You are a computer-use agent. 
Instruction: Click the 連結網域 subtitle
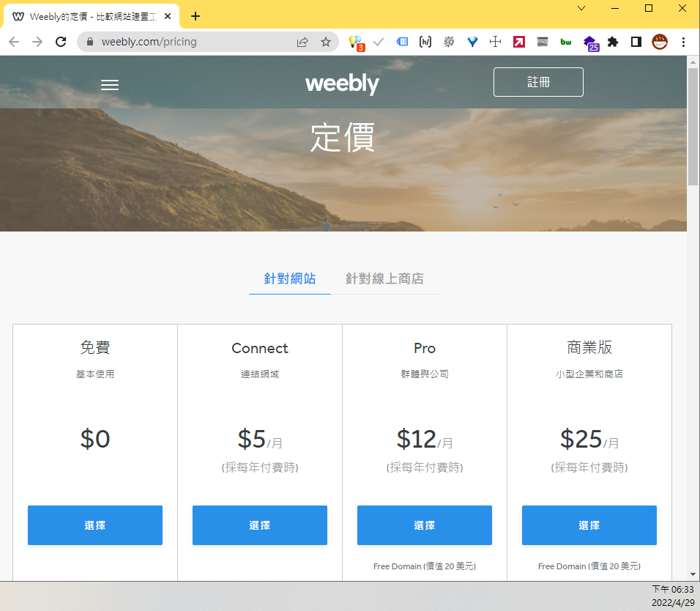tap(260, 374)
